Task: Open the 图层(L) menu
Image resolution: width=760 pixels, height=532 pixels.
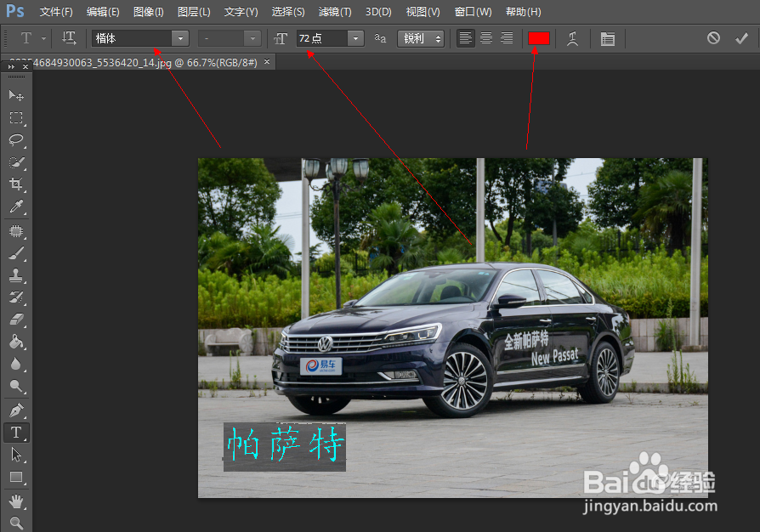Action: pos(194,12)
